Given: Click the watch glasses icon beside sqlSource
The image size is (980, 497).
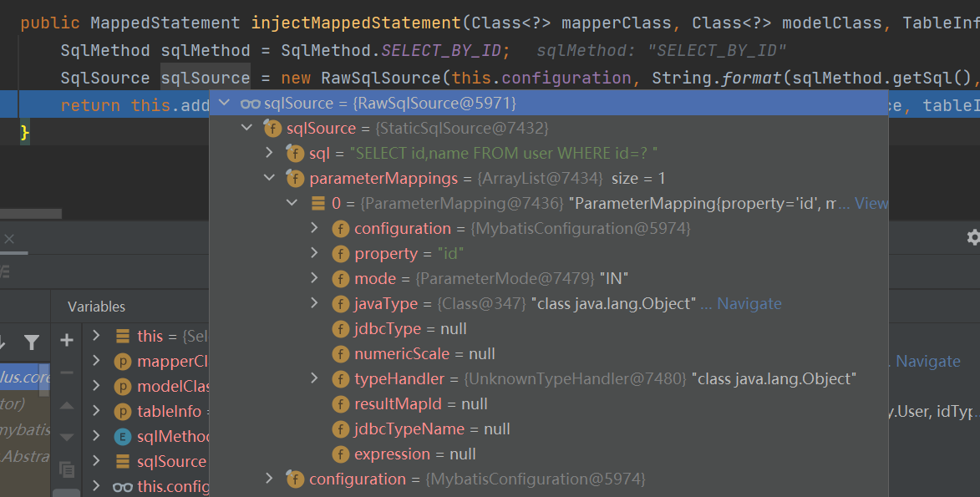Looking at the screenshot, I should coord(250,103).
